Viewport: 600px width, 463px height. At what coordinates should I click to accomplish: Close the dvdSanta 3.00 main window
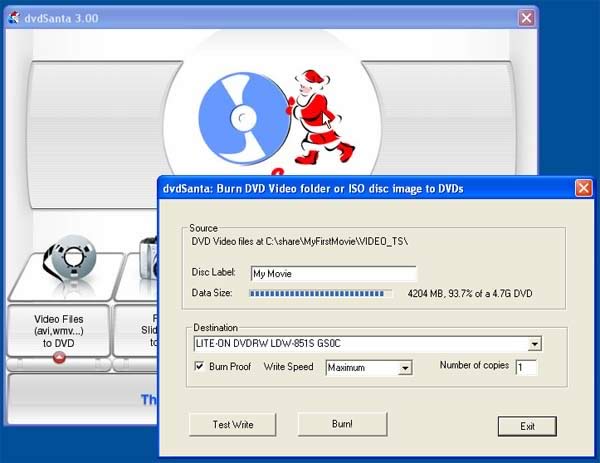click(x=526, y=18)
